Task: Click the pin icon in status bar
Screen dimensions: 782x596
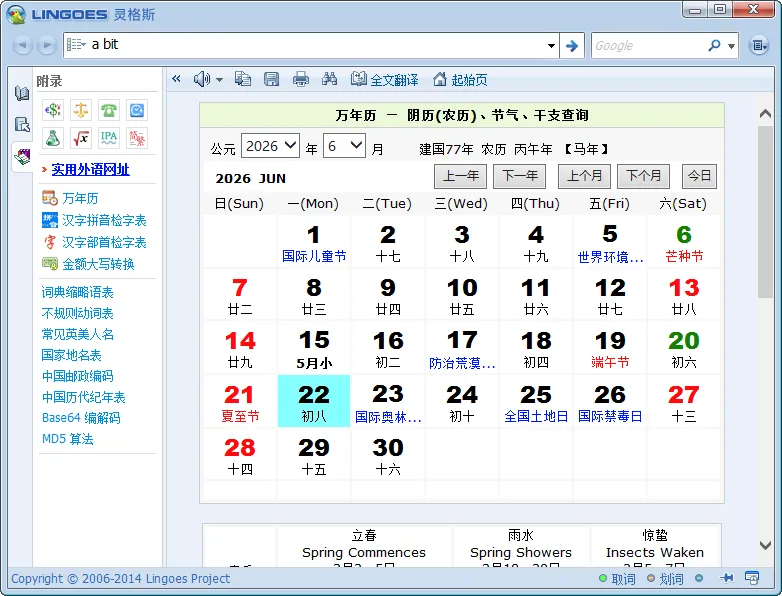Action: click(x=727, y=578)
